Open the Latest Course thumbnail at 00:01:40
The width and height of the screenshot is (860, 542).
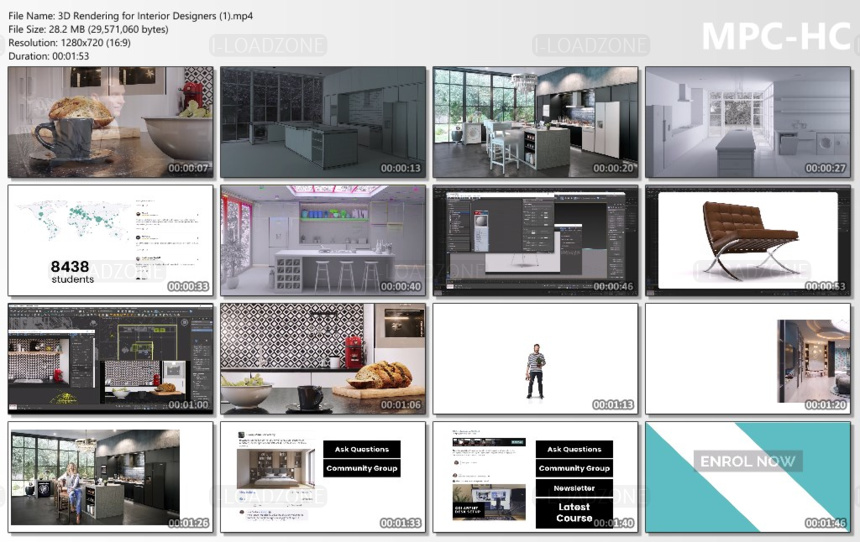pyautogui.click(x=535, y=477)
